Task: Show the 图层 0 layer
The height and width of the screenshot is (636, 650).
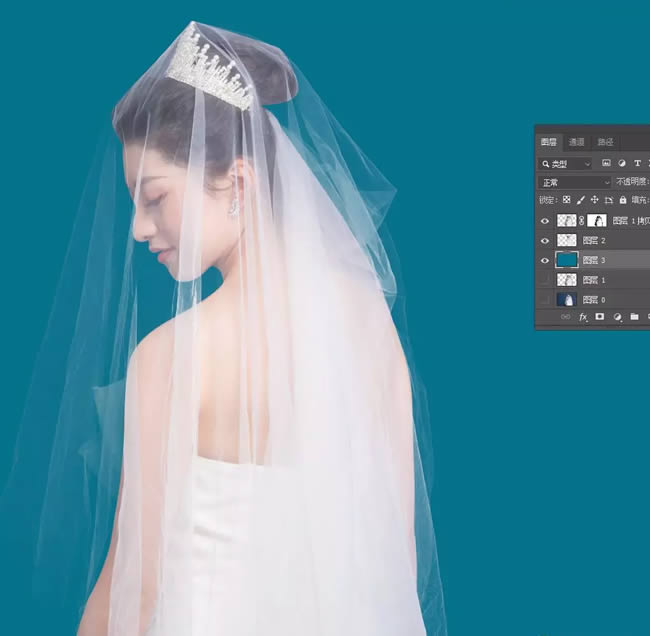Action: (545, 300)
